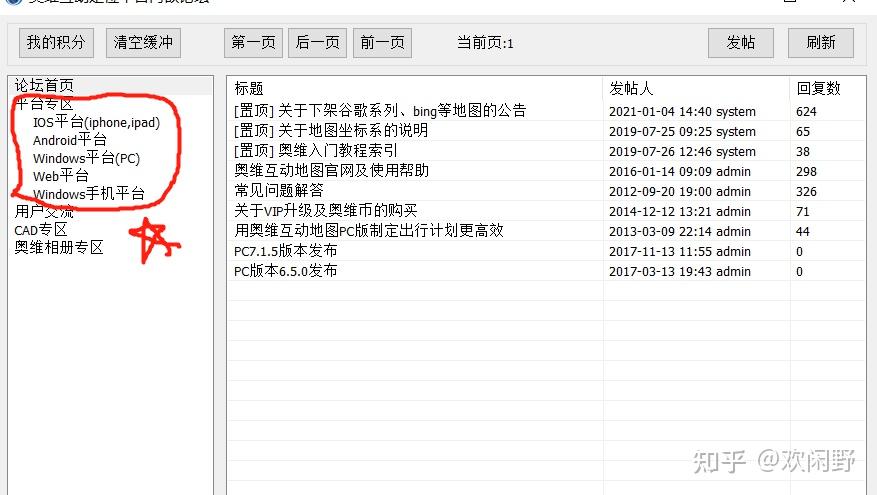Screen dimensions: 877x495
Task: Click reply count 71
Action: click(803, 211)
